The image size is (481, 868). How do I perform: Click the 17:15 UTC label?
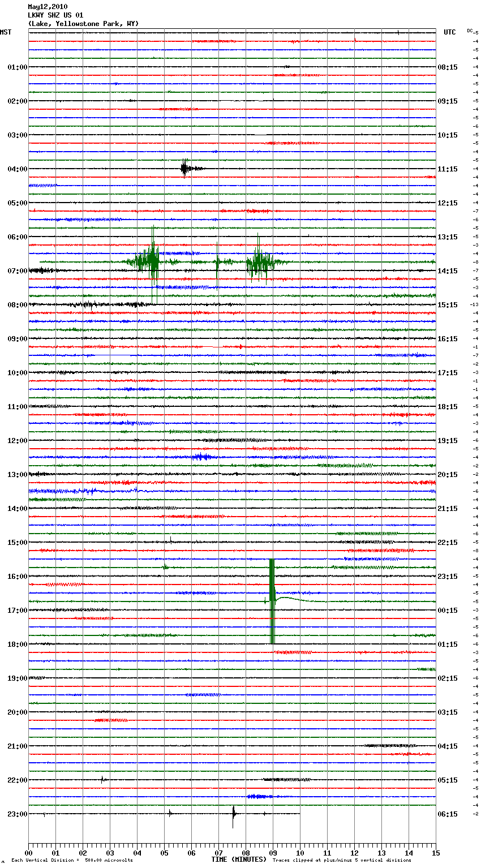(448, 373)
